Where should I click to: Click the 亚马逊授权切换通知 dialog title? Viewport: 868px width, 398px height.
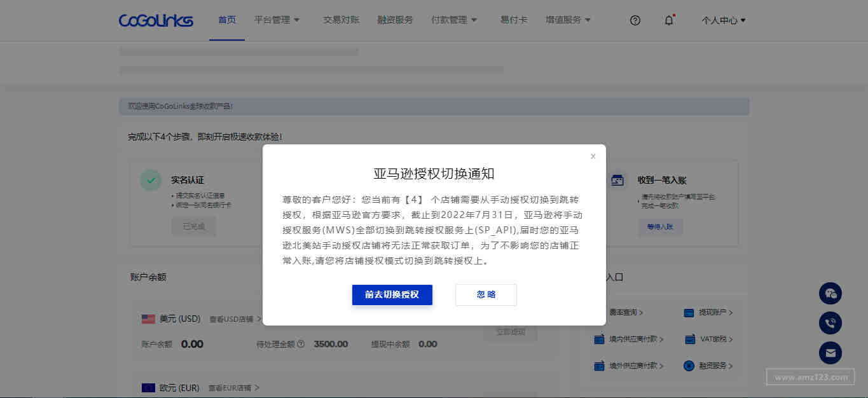pyautogui.click(x=434, y=174)
